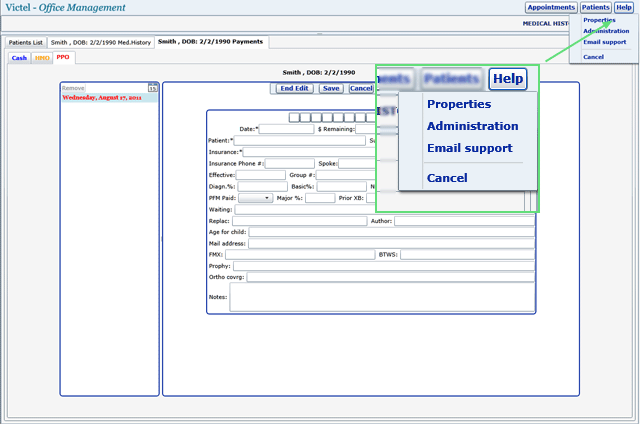Focus the Effective field
This screenshot has height=424, width=640.
[x=261, y=175]
